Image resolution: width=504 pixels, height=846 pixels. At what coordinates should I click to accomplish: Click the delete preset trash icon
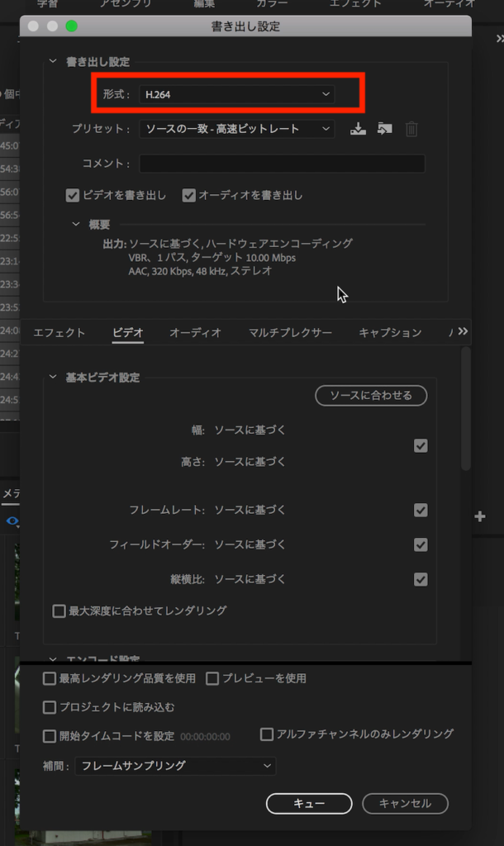411,129
